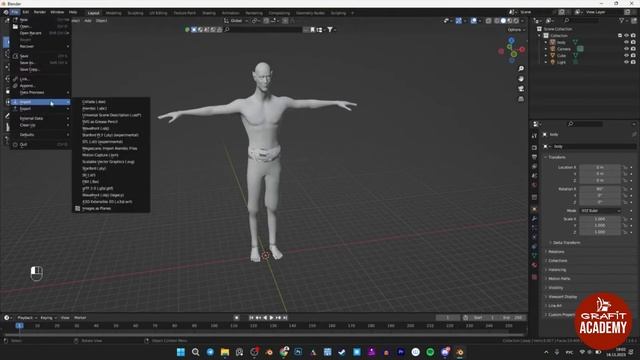The width and height of the screenshot is (640, 360).
Task: Open the Options dropdown in the viewport
Action: click(x=516, y=30)
